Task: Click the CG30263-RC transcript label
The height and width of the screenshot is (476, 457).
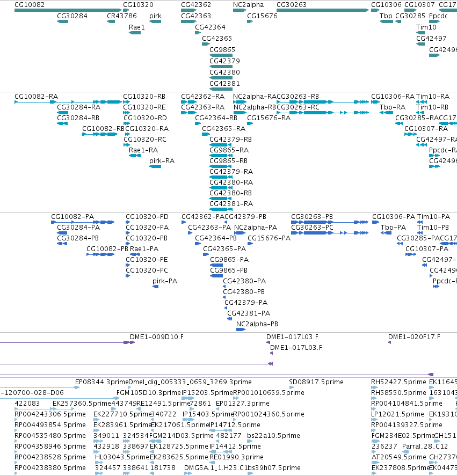Action: point(298,107)
